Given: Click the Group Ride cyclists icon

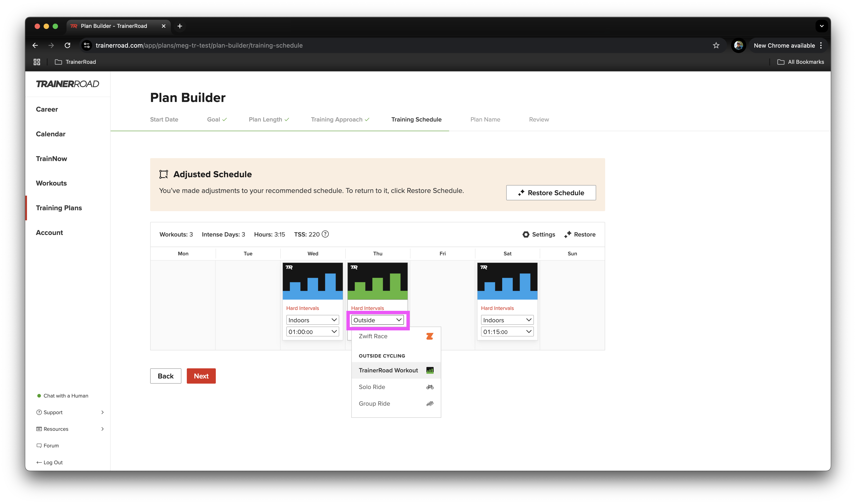Looking at the screenshot, I should [430, 403].
